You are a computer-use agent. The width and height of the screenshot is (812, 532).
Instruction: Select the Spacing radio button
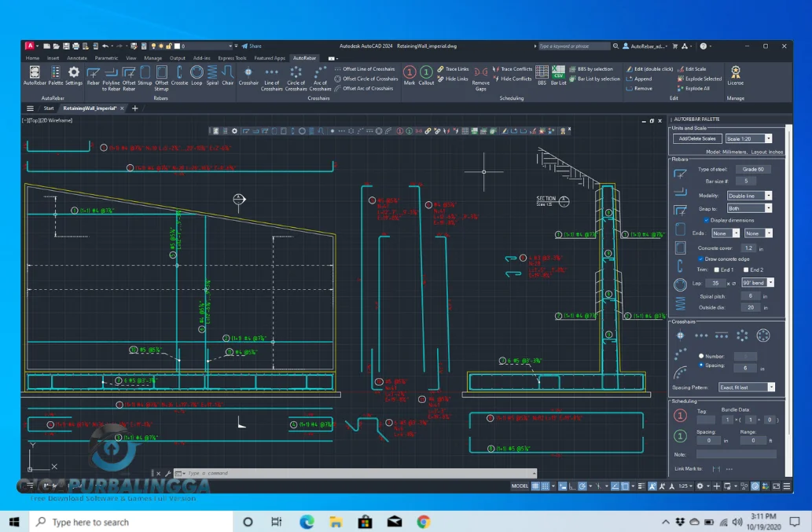pos(701,365)
